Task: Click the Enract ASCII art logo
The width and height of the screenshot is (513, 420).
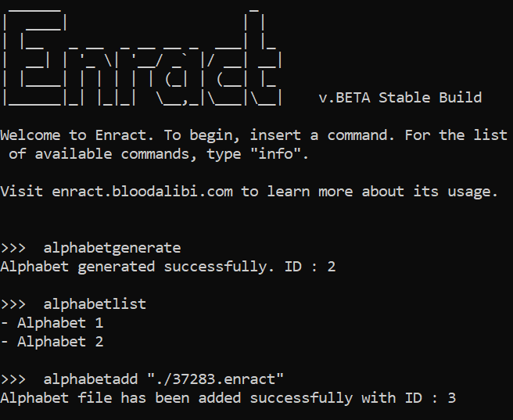Action: click(x=142, y=57)
